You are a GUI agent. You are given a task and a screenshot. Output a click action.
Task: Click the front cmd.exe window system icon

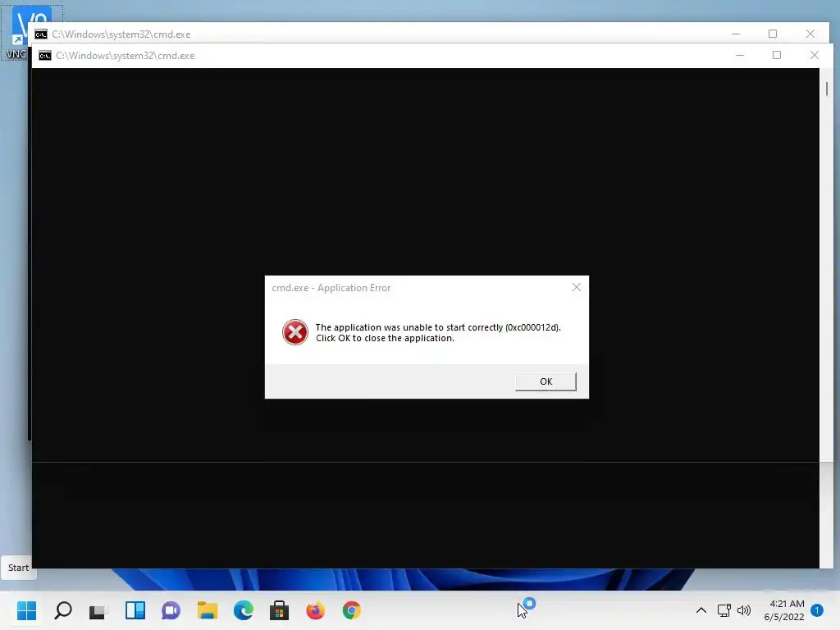45,56
